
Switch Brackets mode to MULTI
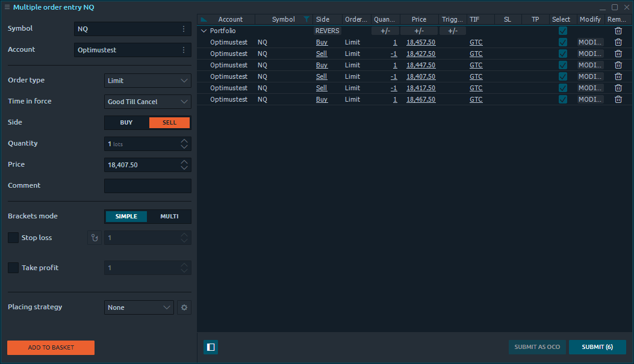(x=169, y=217)
